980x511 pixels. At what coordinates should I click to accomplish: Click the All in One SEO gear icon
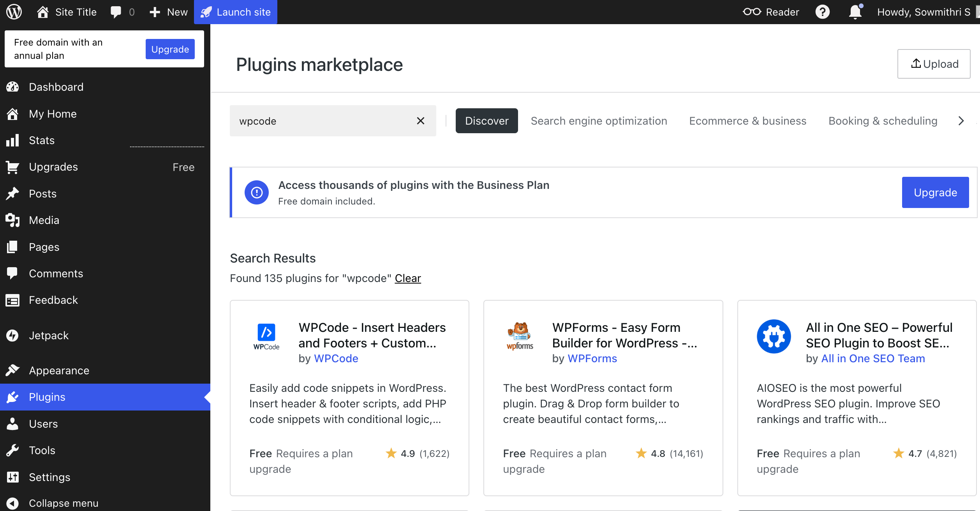pos(774,337)
